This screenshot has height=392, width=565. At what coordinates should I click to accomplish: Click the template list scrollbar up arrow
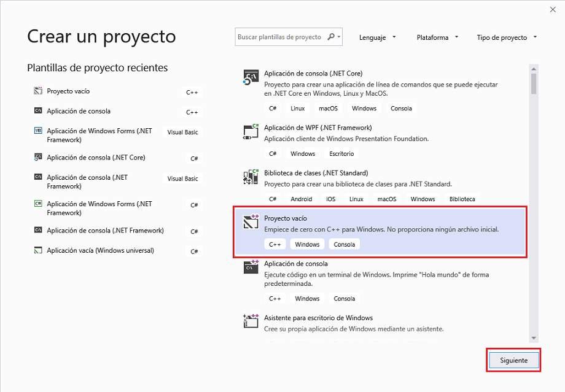(x=534, y=69)
